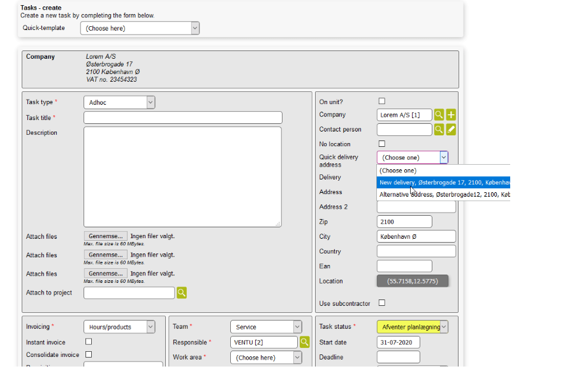Toggle the Instant invoice checkbox
The height and width of the screenshot is (371, 588).
tap(89, 342)
